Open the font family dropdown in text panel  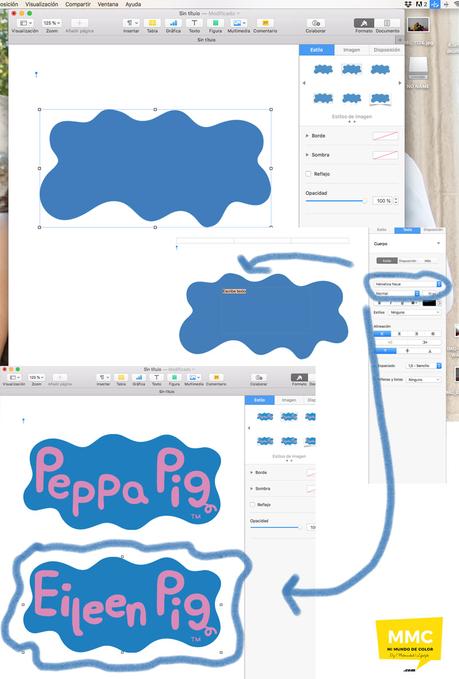click(x=407, y=284)
